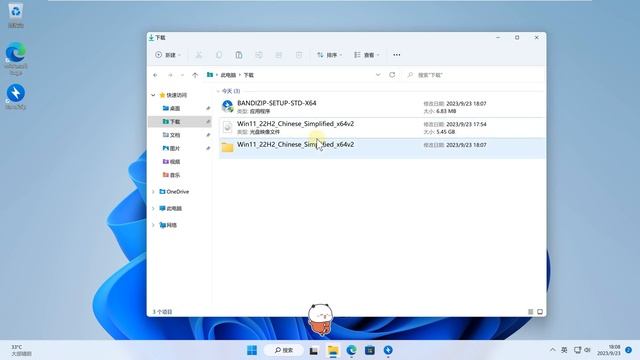Refresh the folder view
640x360 pixels.
(392, 75)
